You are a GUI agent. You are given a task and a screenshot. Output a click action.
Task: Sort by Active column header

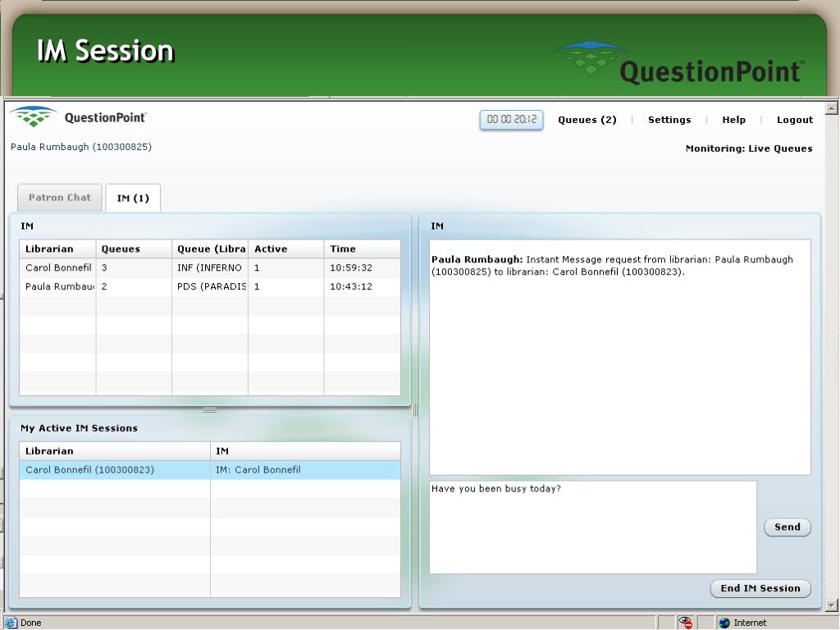286,249
